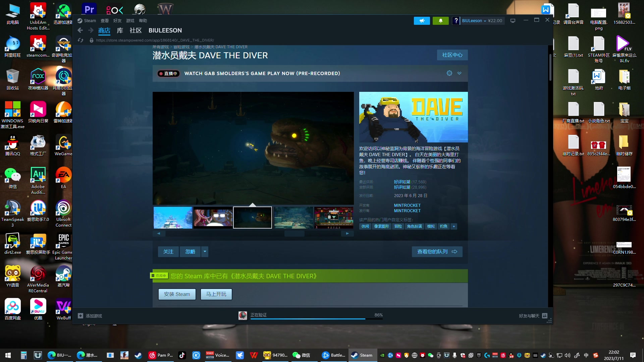The image size is (644, 362).
Task: Open the 所有游戏 breadcrumb link
Action: 161,47
